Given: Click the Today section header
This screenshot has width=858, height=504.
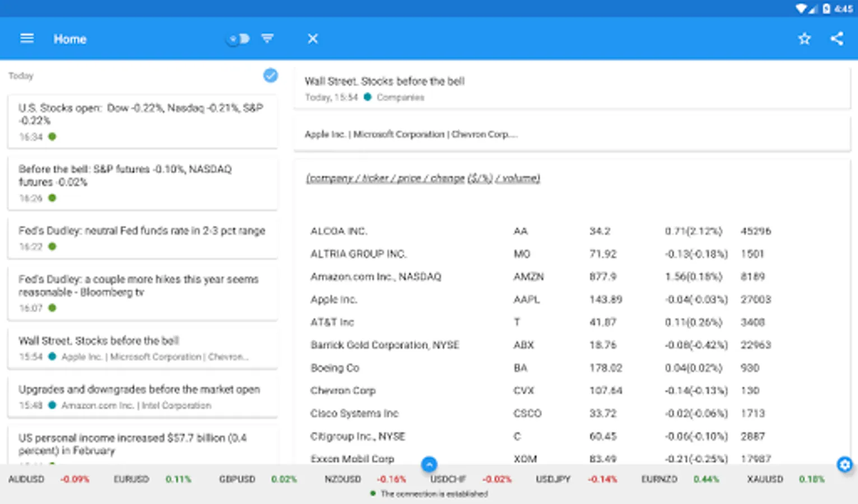Looking at the screenshot, I should pos(21,76).
